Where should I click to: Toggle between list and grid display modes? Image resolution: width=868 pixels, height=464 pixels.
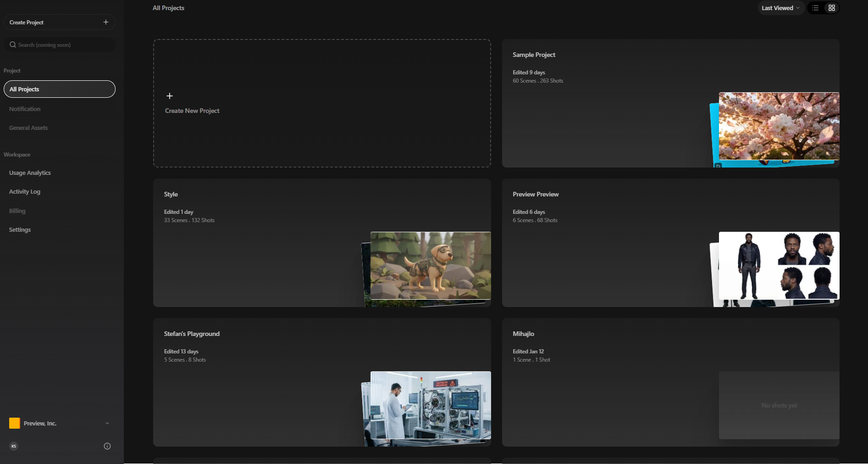pyautogui.click(x=824, y=8)
